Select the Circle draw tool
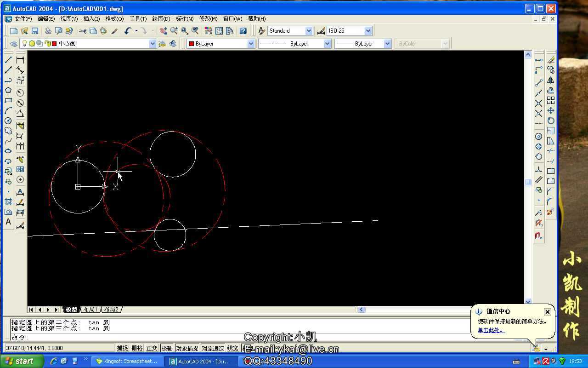 pos(8,121)
